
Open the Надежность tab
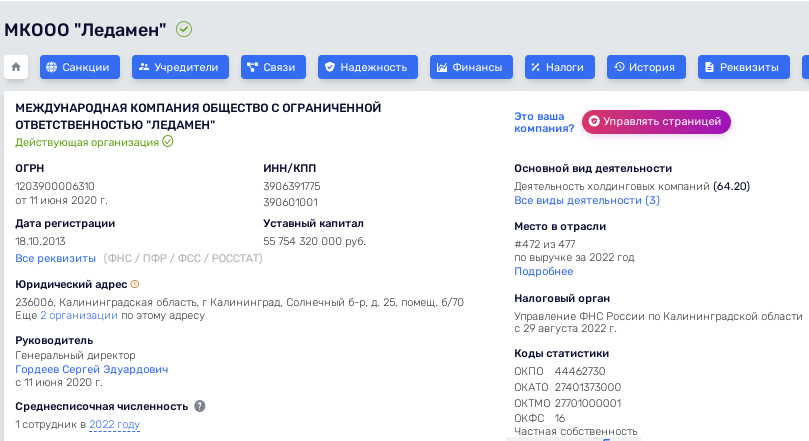[364, 67]
